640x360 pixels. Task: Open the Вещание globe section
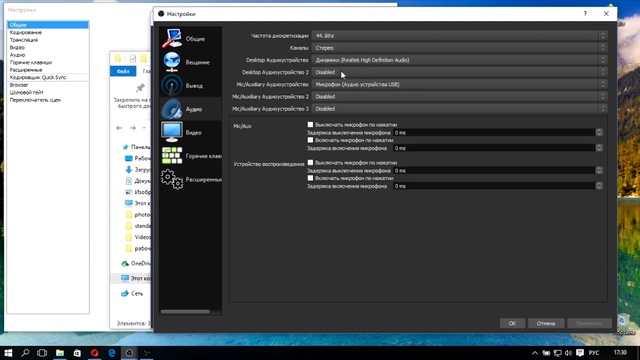(172, 62)
